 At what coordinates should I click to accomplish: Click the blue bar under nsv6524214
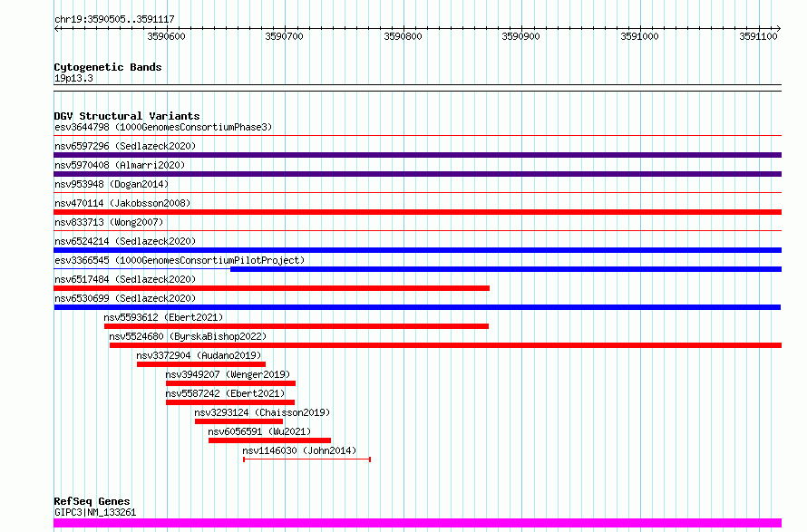[x=417, y=250]
